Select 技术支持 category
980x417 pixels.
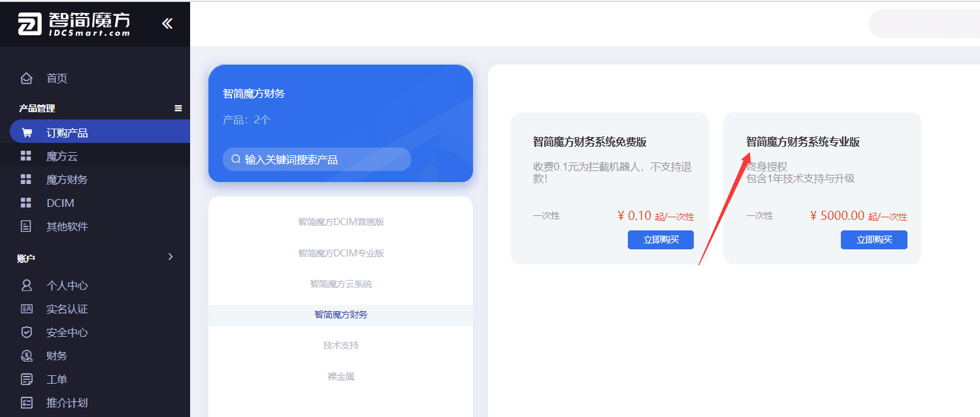341,345
